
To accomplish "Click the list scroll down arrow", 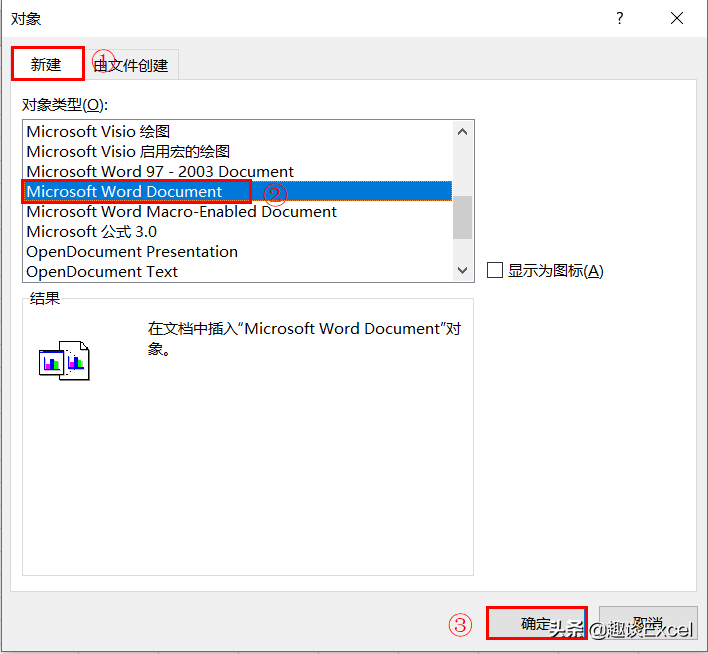I will tap(462, 271).
